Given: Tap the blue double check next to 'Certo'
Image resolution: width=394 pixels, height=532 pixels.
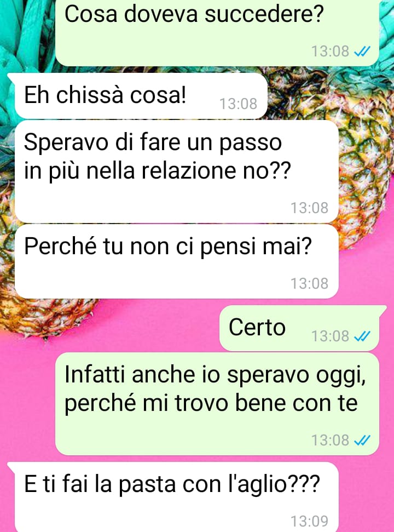Looking at the screenshot, I should [x=362, y=336].
